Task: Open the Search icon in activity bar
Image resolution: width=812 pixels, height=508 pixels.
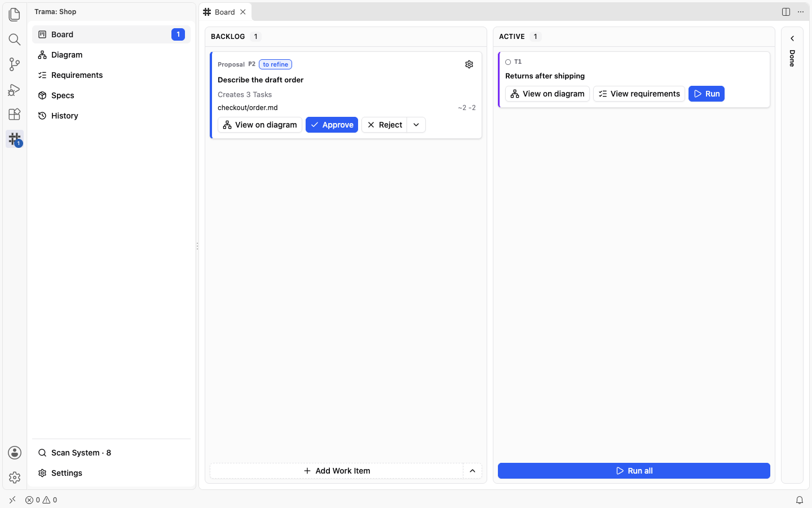Action: [15, 40]
